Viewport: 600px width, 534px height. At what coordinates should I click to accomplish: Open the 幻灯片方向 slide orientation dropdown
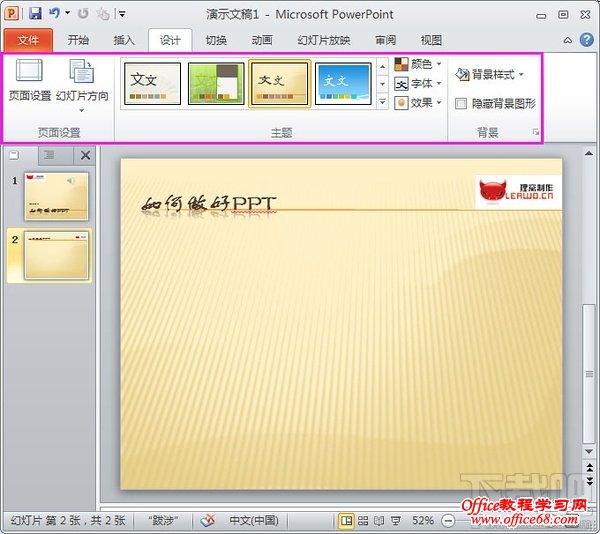82,86
